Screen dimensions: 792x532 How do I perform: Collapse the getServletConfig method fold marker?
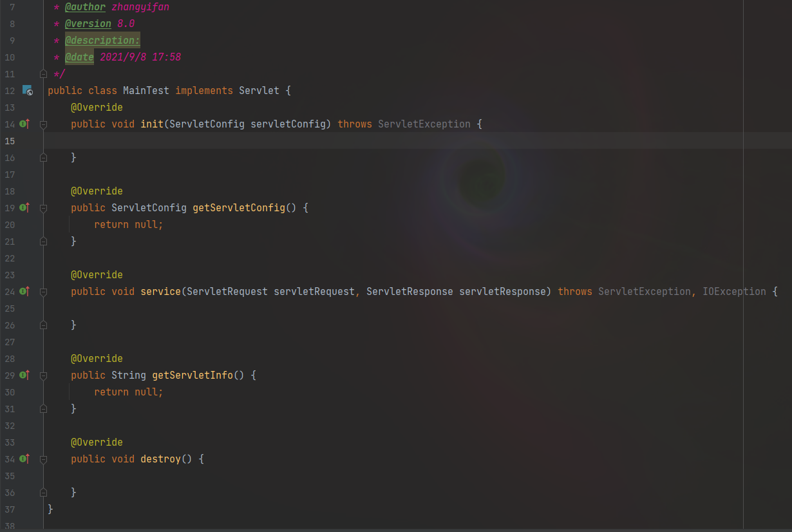(x=43, y=207)
